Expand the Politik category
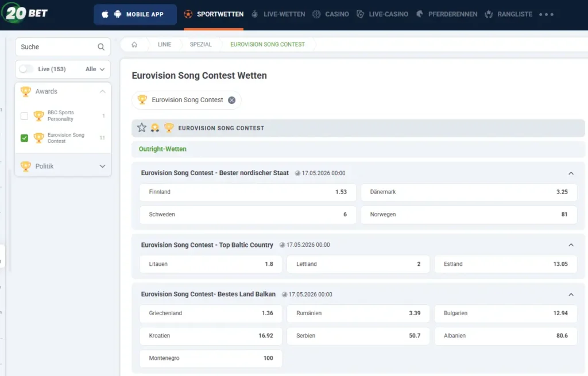Image resolution: width=588 pixels, height=376 pixels. click(x=102, y=166)
